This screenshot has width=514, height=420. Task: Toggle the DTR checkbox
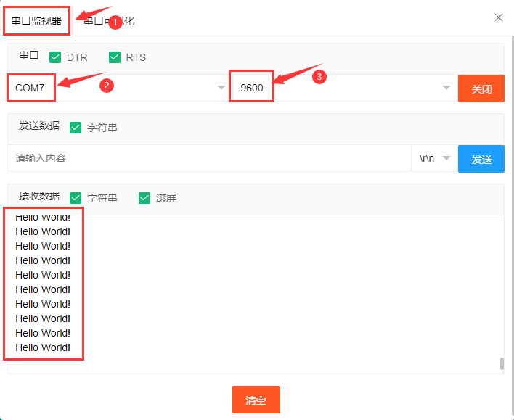[55, 57]
